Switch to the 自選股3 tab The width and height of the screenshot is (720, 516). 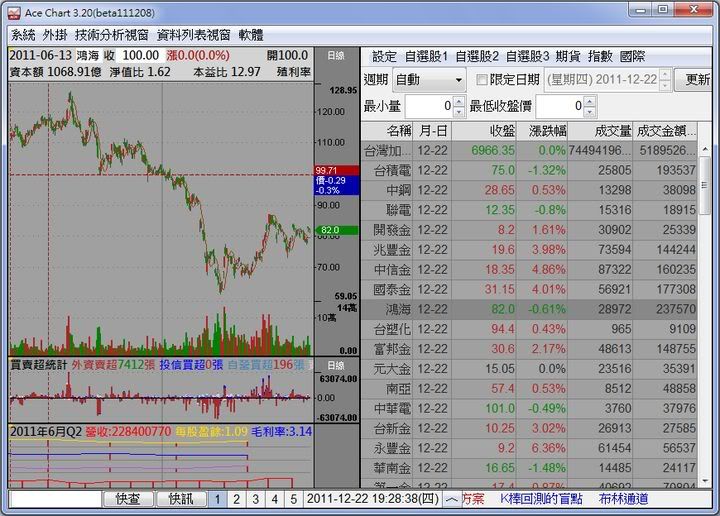pos(527,56)
